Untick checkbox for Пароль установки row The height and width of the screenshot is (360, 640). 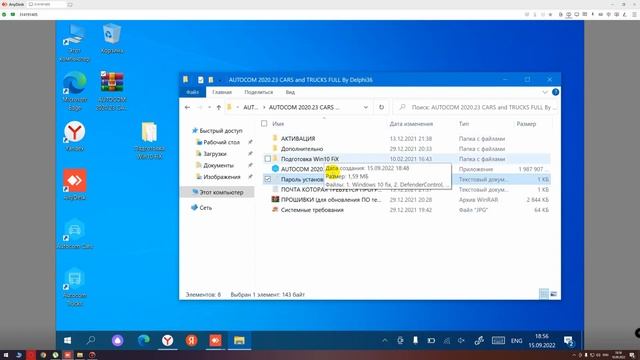pyautogui.click(x=268, y=179)
